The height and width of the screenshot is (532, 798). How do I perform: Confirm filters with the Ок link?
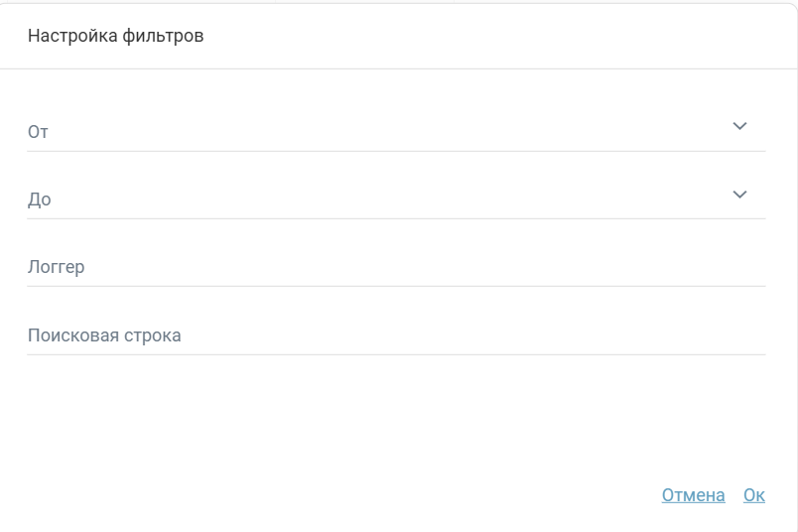point(753,495)
